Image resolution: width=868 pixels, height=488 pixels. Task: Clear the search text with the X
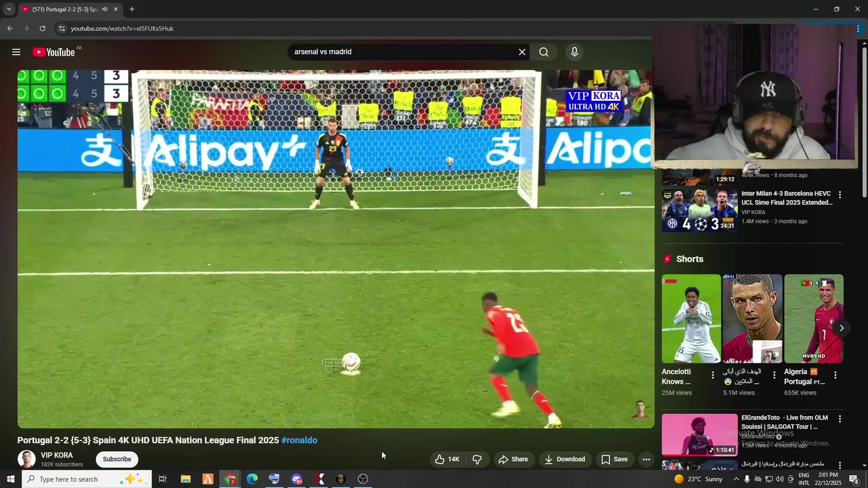(522, 52)
